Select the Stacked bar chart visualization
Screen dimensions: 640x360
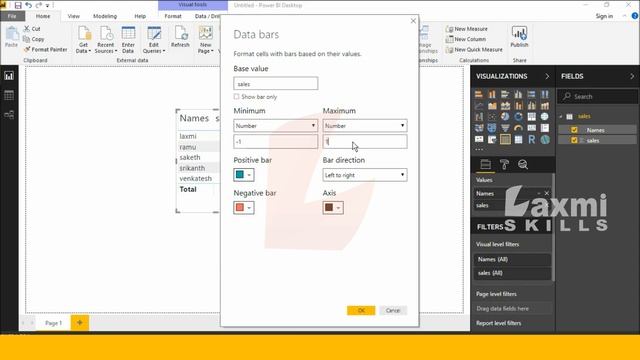click(x=479, y=95)
